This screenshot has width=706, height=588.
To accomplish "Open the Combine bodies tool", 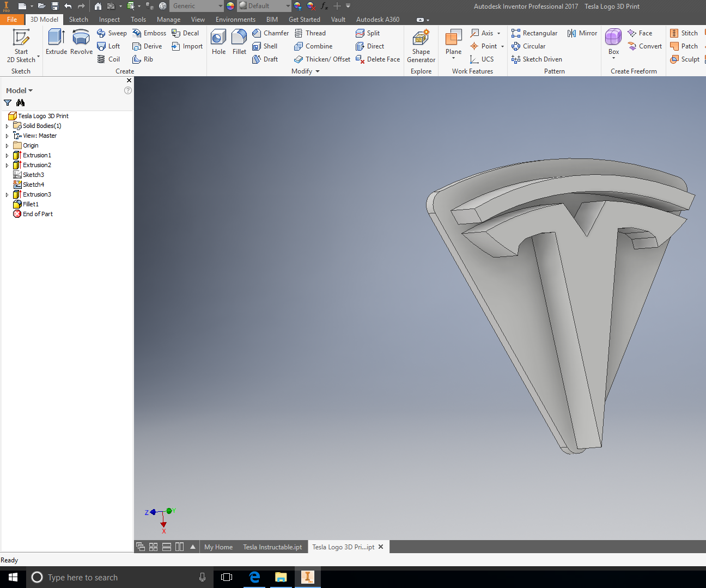I will (313, 46).
